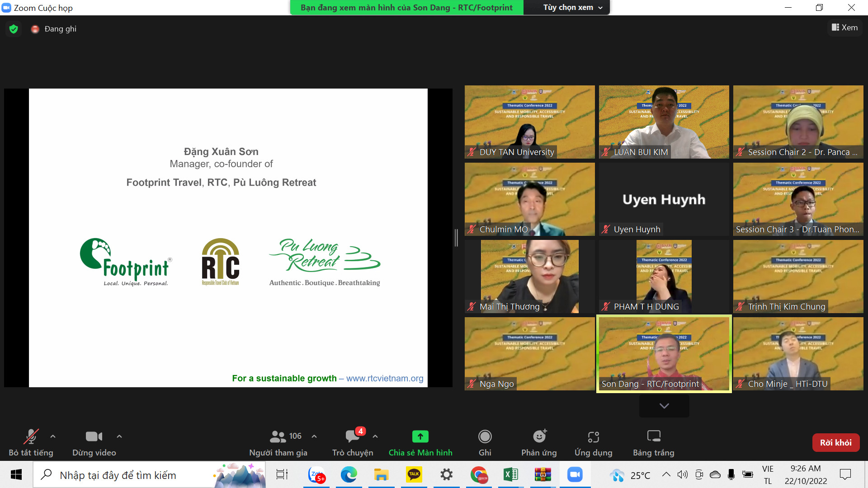Show next page of video thumbnails

[x=664, y=406]
